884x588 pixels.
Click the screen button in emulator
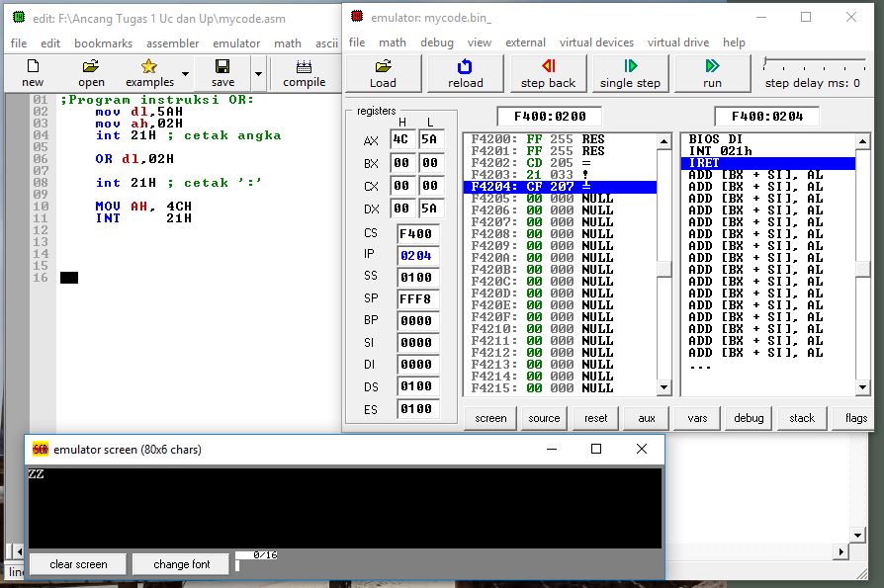click(490, 418)
